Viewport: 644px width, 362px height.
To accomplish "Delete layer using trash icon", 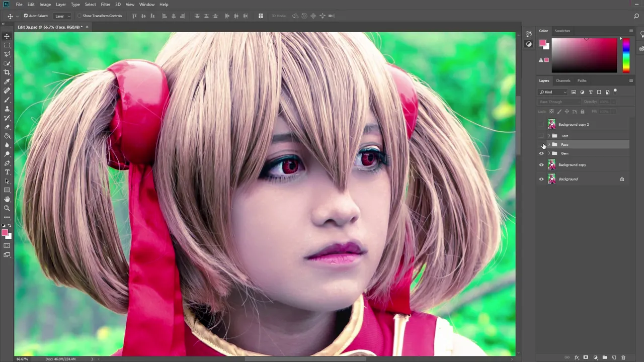I will click(623, 357).
